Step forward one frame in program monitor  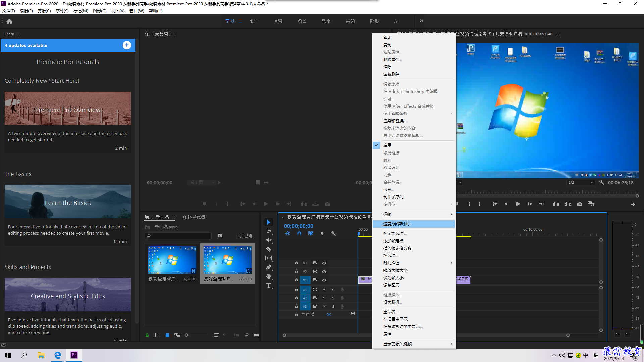coord(530,204)
